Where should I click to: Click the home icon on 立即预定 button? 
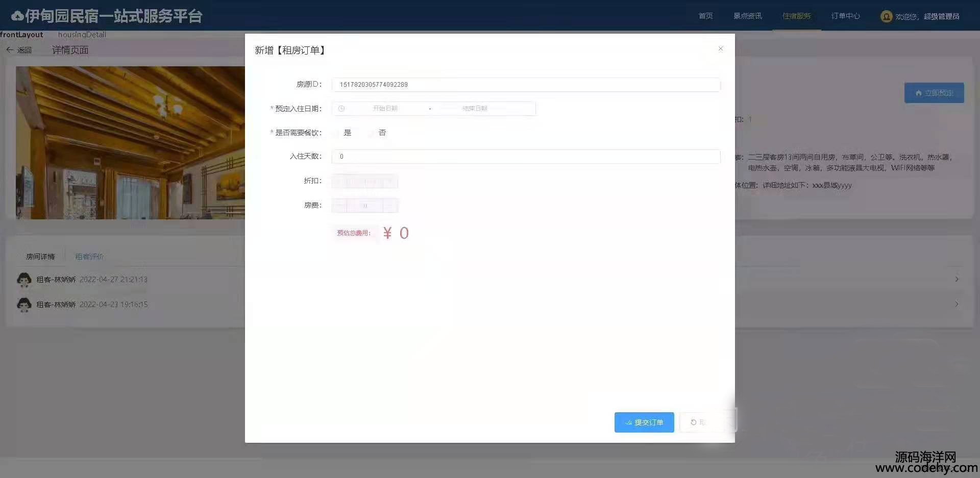(x=918, y=93)
